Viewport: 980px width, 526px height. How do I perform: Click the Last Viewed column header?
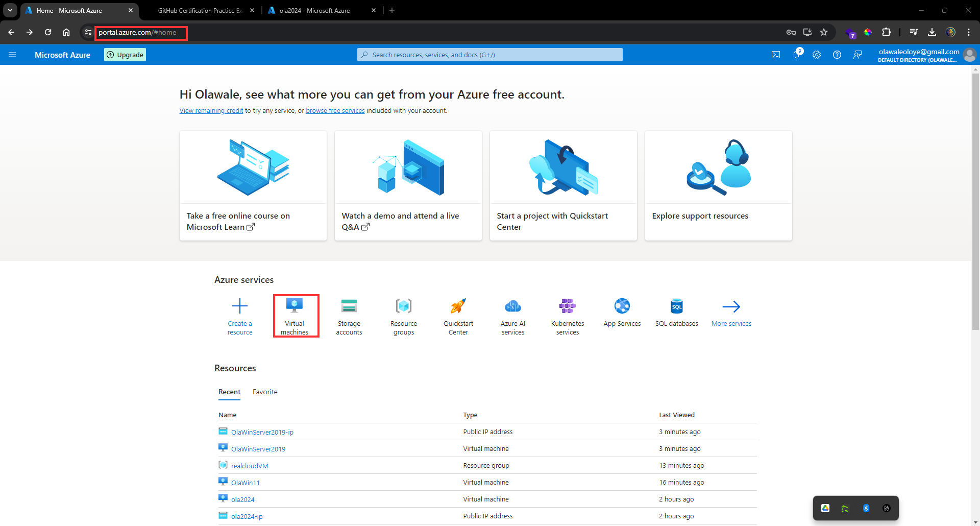tap(677, 415)
